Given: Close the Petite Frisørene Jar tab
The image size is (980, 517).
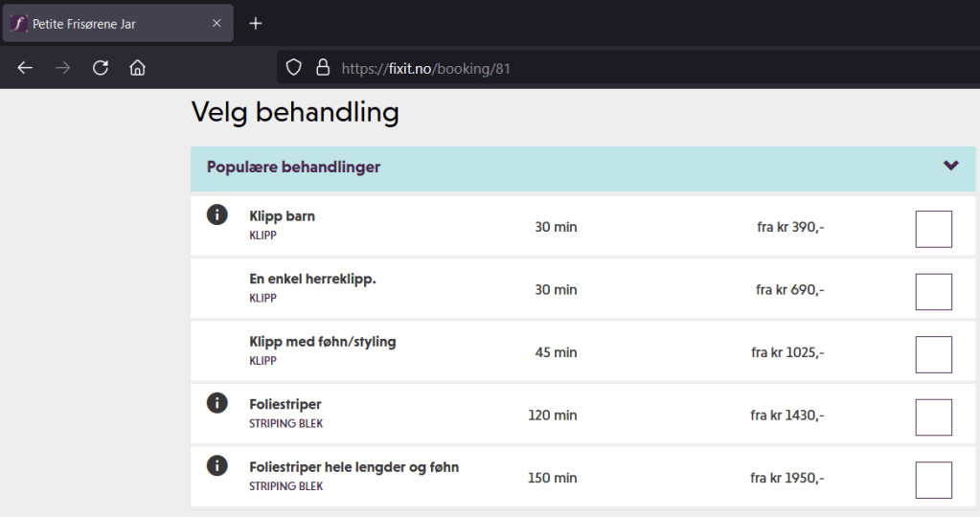Looking at the screenshot, I should pyautogui.click(x=217, y=24).
